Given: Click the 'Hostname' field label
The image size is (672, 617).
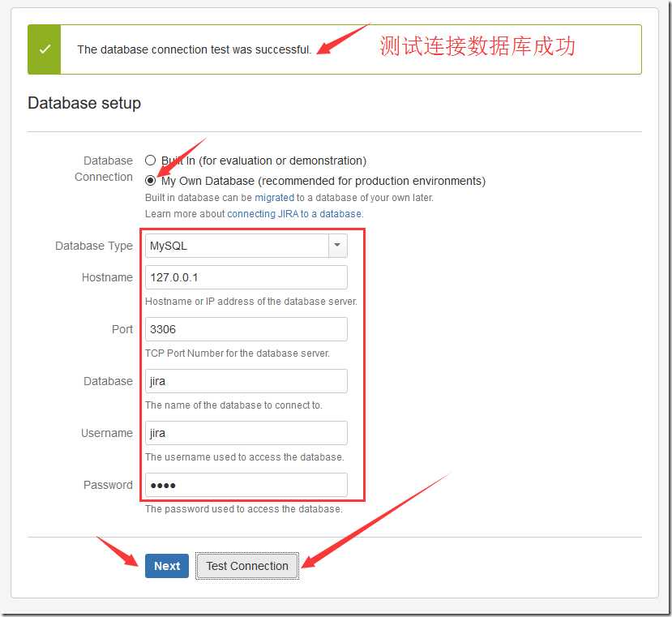Looking at the screenshot, I should [107, 277].
